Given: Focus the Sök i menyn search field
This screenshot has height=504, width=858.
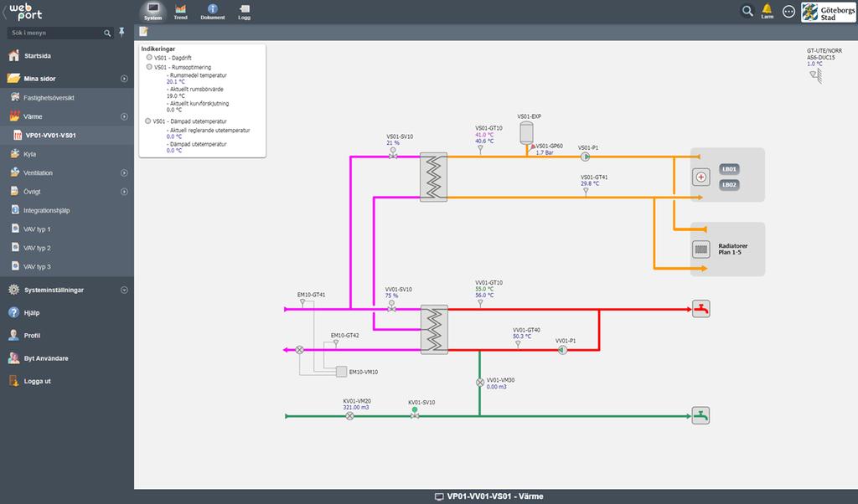Looking at the screenshot, I should 59,33.
